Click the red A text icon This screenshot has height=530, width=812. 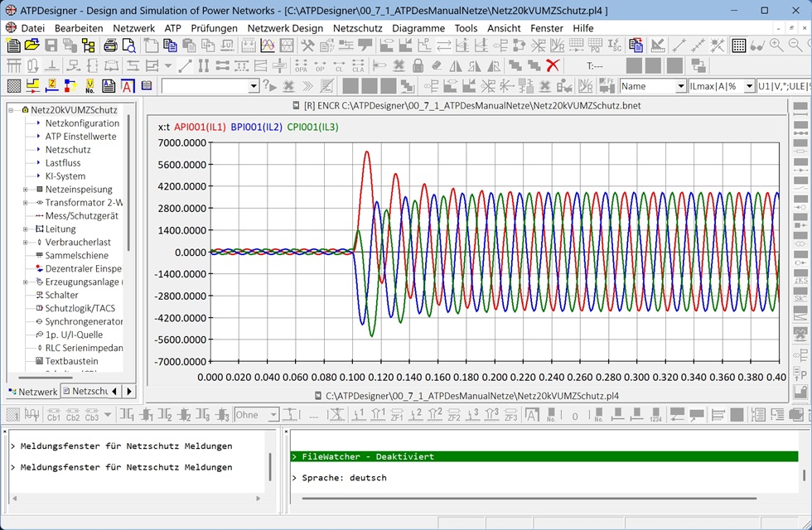(x=128, y=86)
